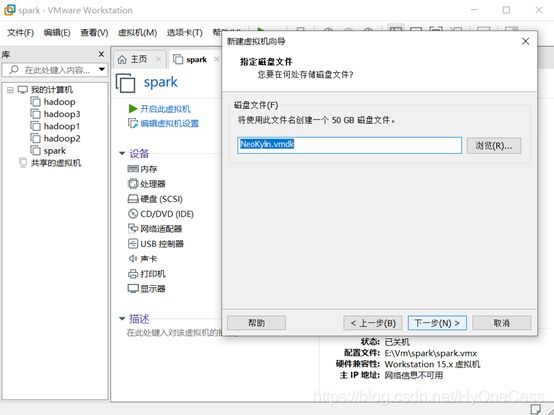554x415 pixels.
Task: Open the 虚拟机(M) menu
Action: 137,32
